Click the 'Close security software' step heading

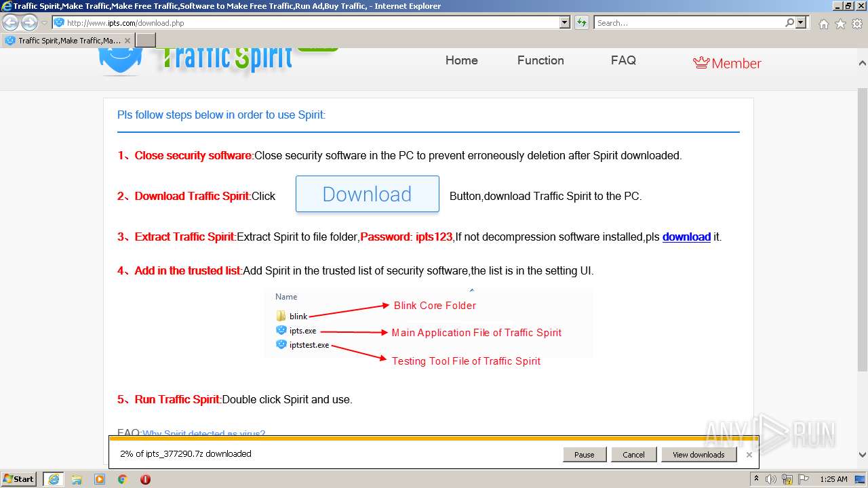click(193, 156)
